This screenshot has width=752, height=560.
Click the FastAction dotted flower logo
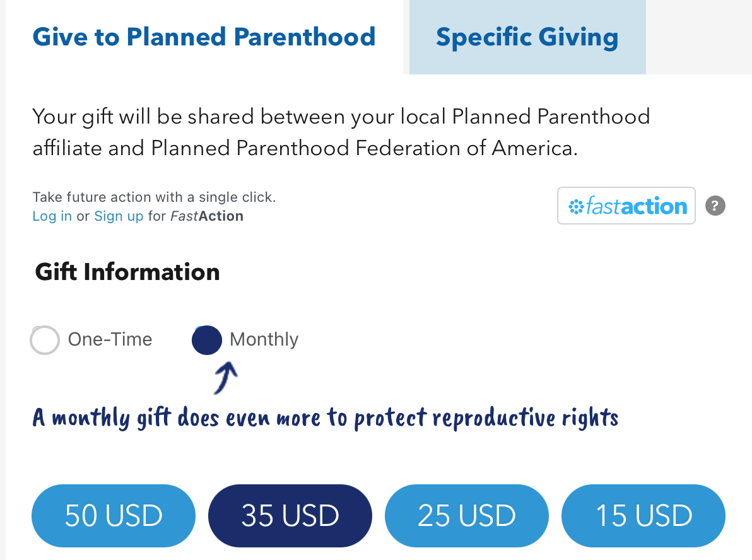(x=576, y=206)
